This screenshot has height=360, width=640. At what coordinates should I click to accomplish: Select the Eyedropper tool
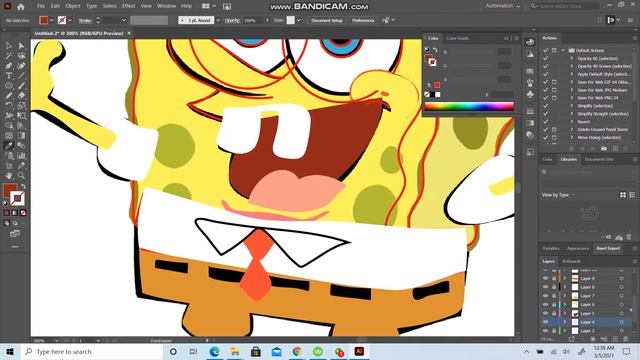click(9, 145)
